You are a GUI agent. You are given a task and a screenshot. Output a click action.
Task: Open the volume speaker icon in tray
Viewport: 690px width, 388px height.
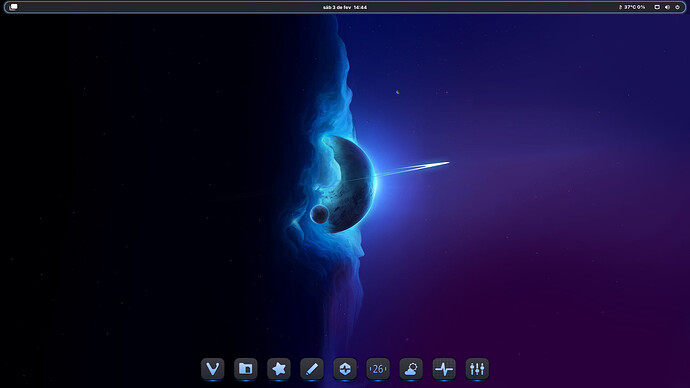(x=667, y=7)
